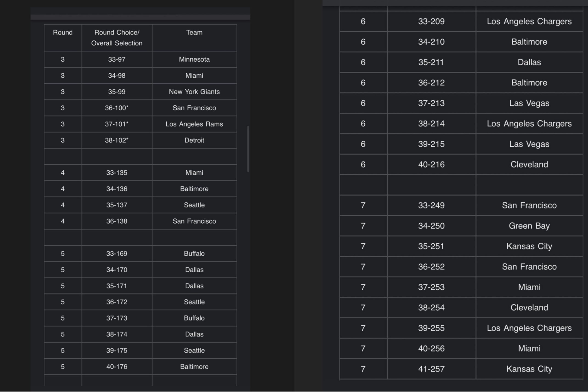Select the 'Detroit' team cell
Image resolution: width=588 pixels, height=392 pixels.
click(x=194, y=140)
